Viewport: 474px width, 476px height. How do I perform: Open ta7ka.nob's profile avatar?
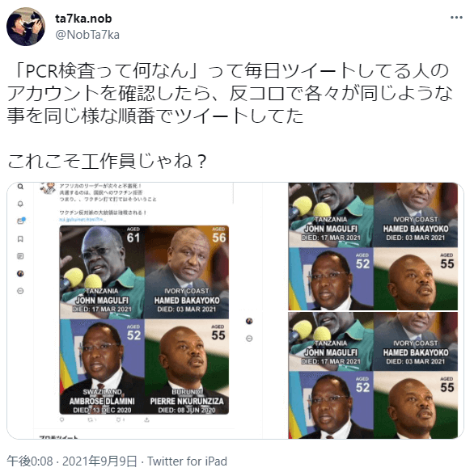(26, 27)
